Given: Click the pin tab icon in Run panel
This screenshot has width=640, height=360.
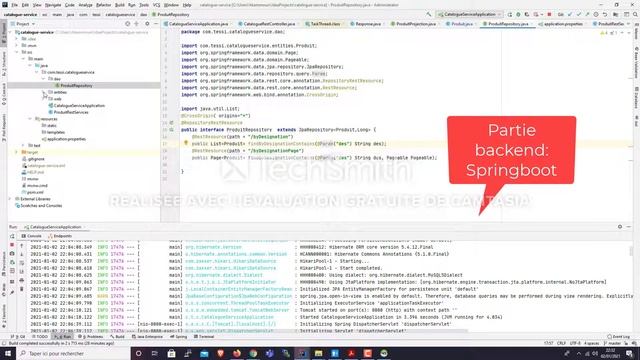Looking at the screenshot, I should tap(12, 292).
